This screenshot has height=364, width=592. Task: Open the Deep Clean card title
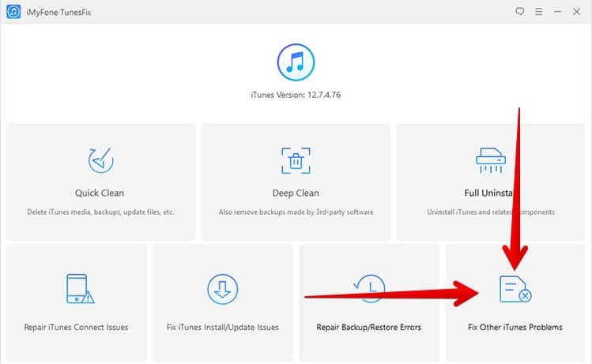(296, 193)
